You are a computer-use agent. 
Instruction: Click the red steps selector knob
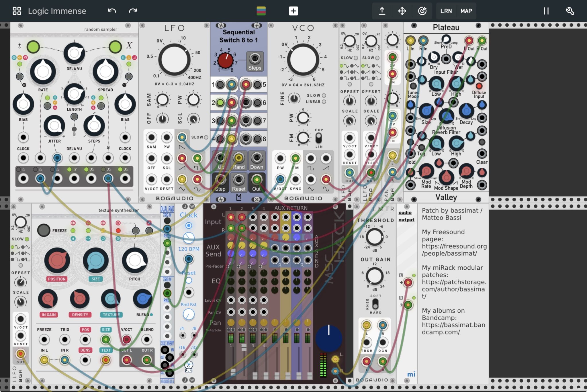[x=225, y=60]
